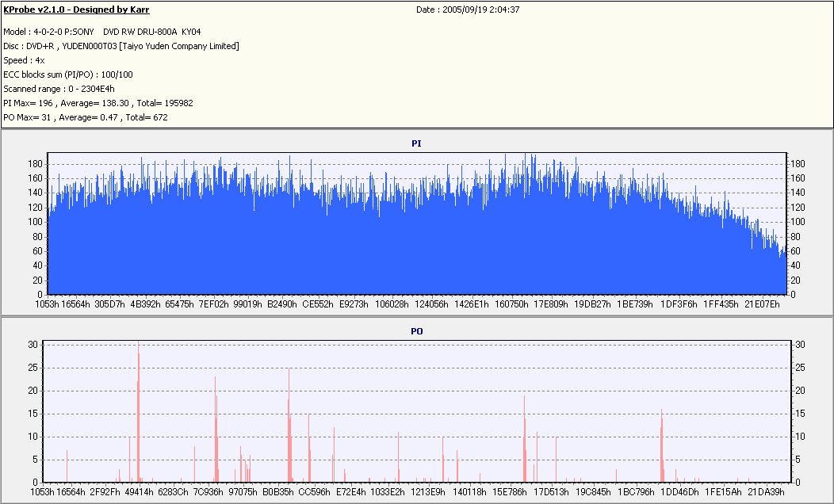Click the 4B392h axis label

[145, 304]
